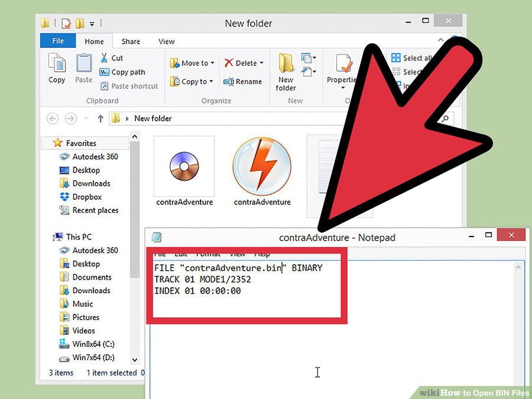
Task: Open the Easy access dropdown
Action: pyautogui.click(x=309, y=72)
